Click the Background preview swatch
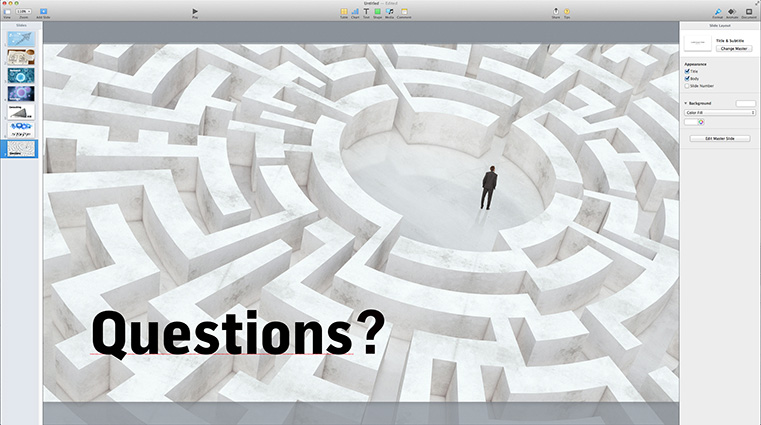761x425 pixels. [x=746, y=103]
